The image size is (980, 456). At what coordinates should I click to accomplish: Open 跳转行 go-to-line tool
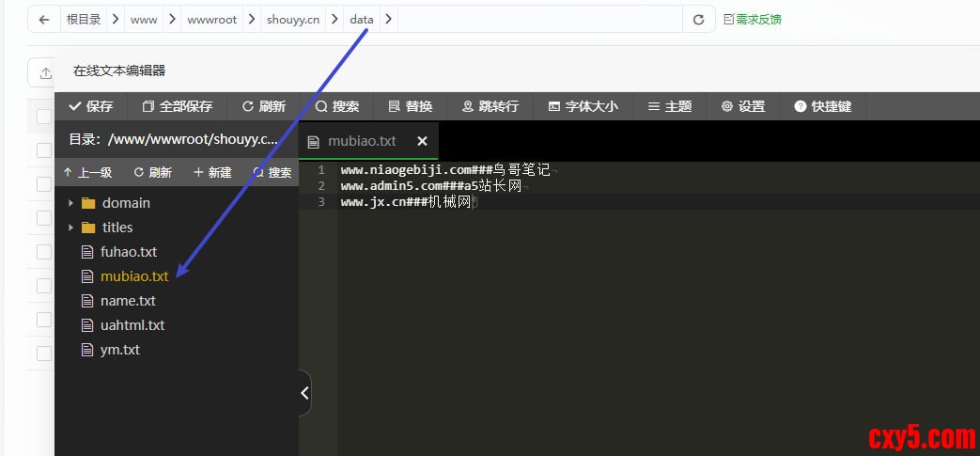pos(490,106)
